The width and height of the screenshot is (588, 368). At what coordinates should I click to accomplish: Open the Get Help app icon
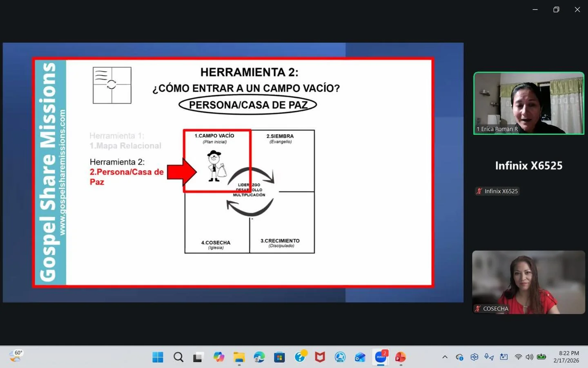click(x=300, y=357)
